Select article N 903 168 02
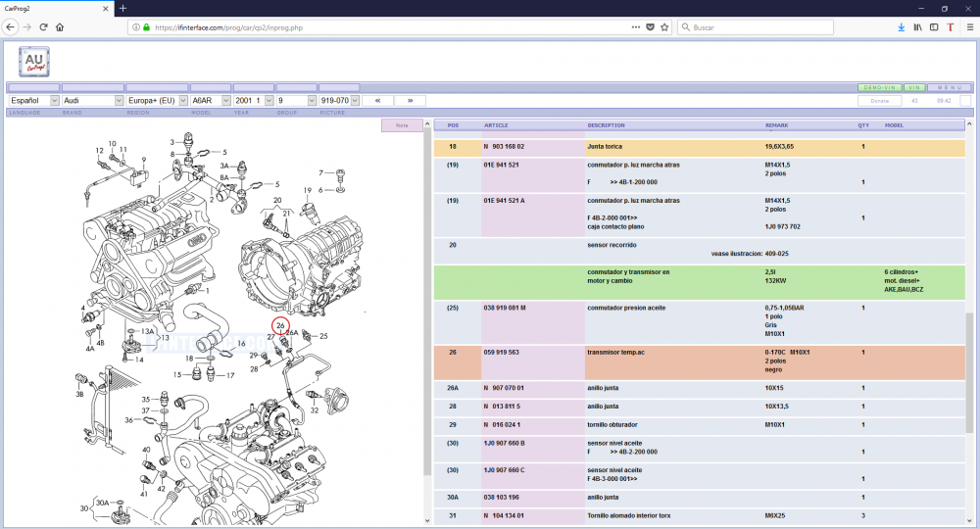This screenshot has height=529, width=980. (x=504, y=147)
